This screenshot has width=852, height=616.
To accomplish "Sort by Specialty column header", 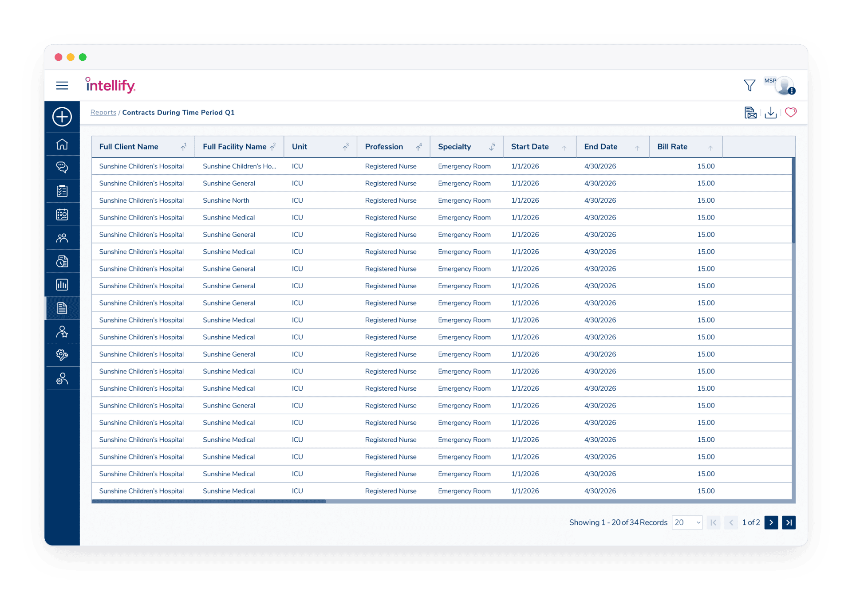I will [466, 147].
